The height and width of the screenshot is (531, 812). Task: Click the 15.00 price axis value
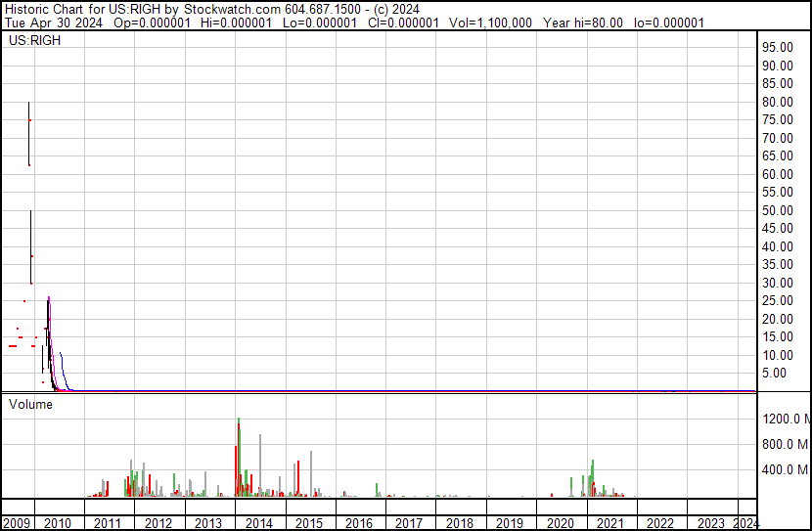(778, 337)
